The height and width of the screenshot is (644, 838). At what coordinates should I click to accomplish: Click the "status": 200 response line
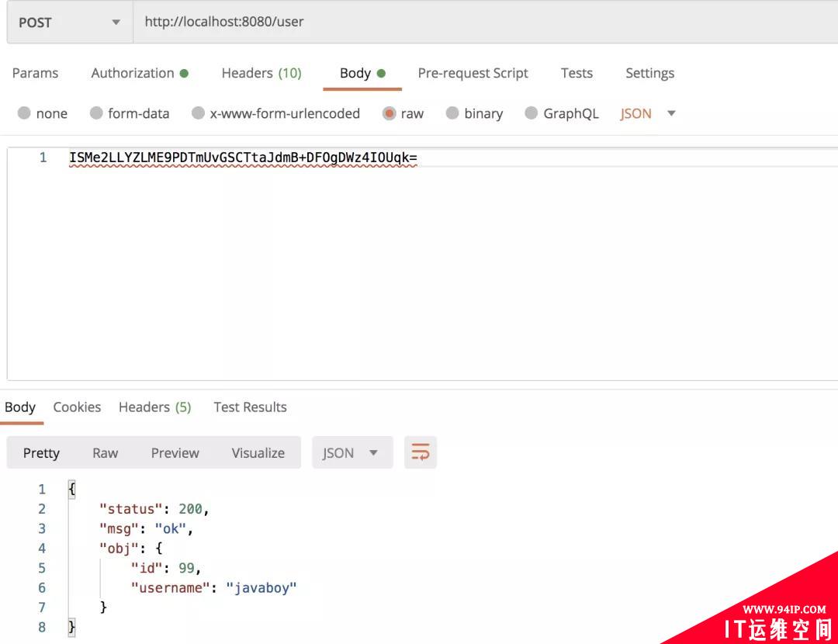154,509
